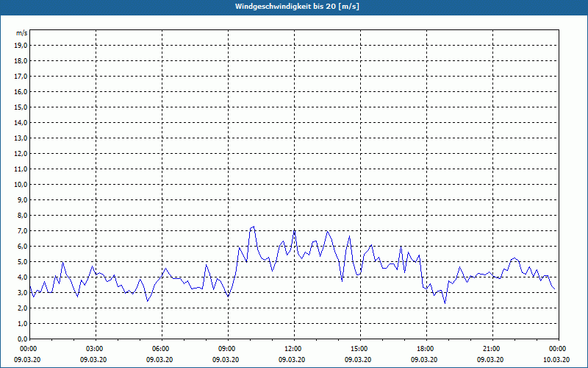Select the '09.03.20' date beneath 06:00
The height and width of the screenshot is (368, 588).
pyautogui.click(x=159, y=360)
